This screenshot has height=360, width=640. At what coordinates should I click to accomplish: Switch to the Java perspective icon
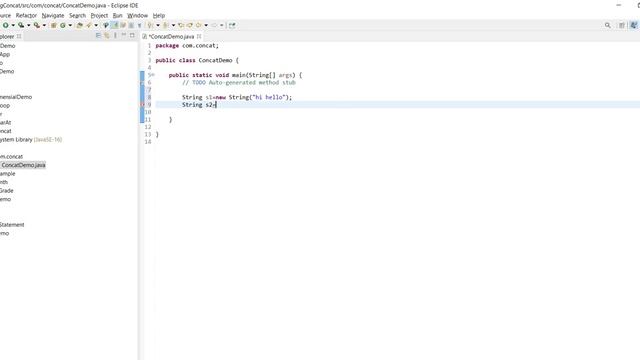coord(633,25)
